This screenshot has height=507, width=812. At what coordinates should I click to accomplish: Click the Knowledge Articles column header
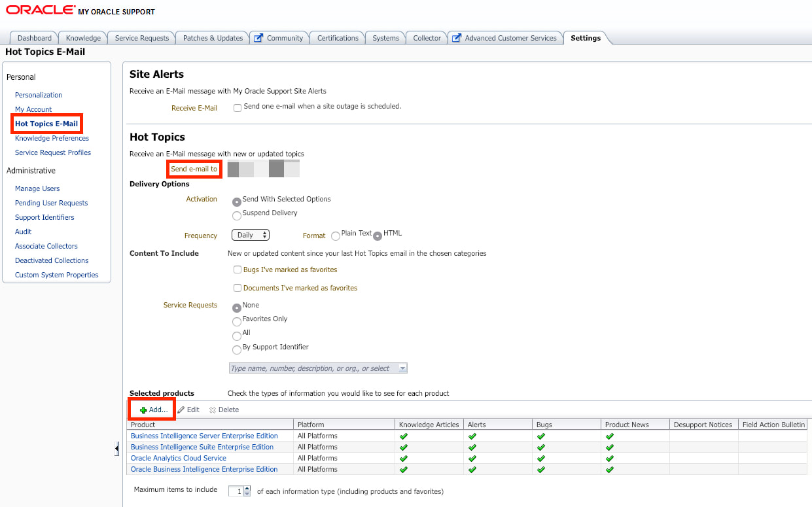click(x=430, y=425)
